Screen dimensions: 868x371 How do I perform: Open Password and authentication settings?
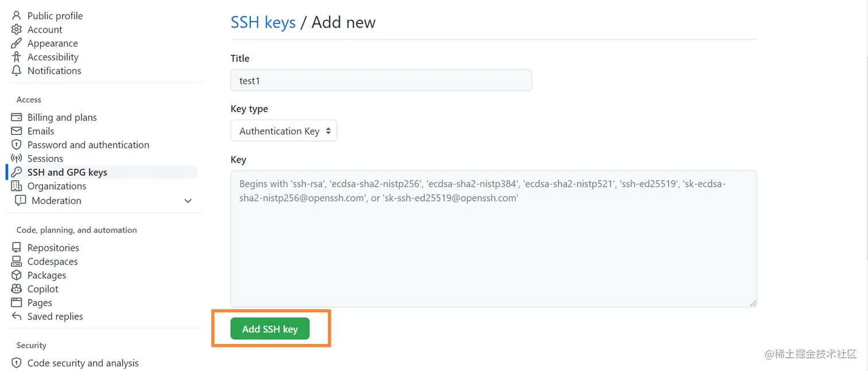point(88,145)
